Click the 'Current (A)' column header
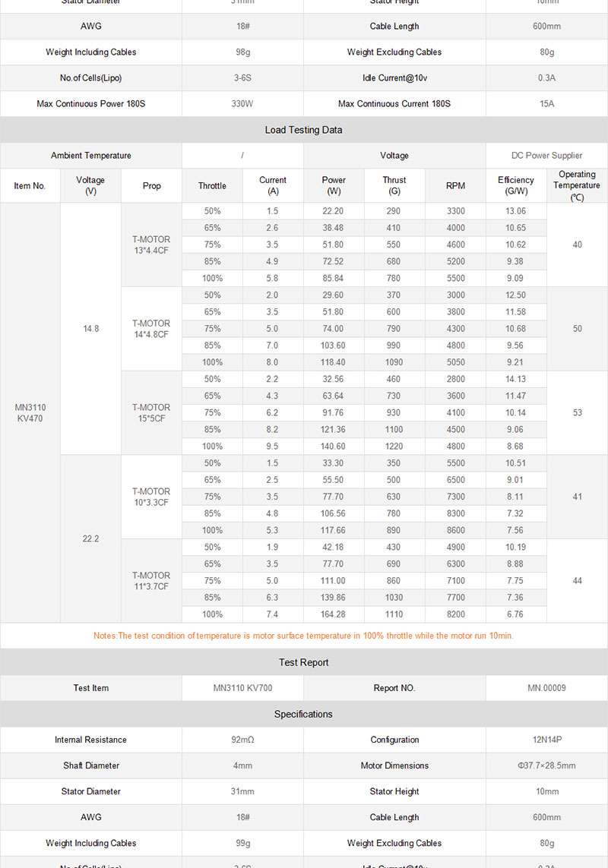 tap(273, 186)
